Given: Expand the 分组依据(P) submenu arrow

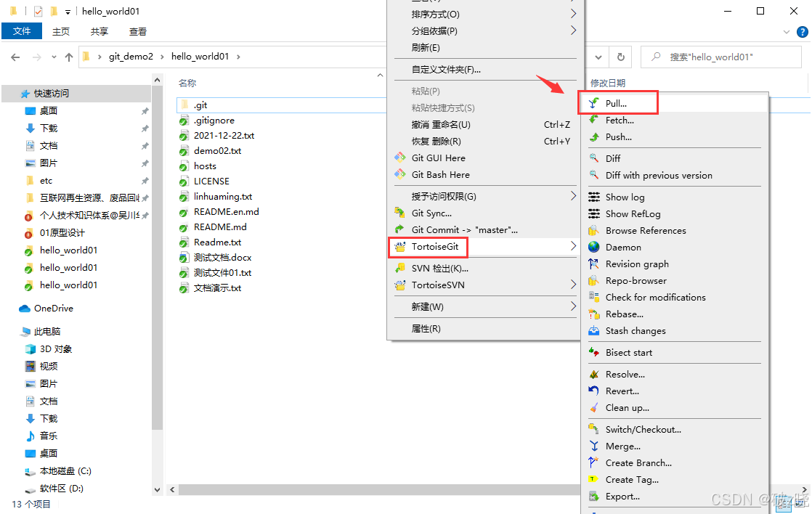Looking at the screenshot, I should point(573,30).
